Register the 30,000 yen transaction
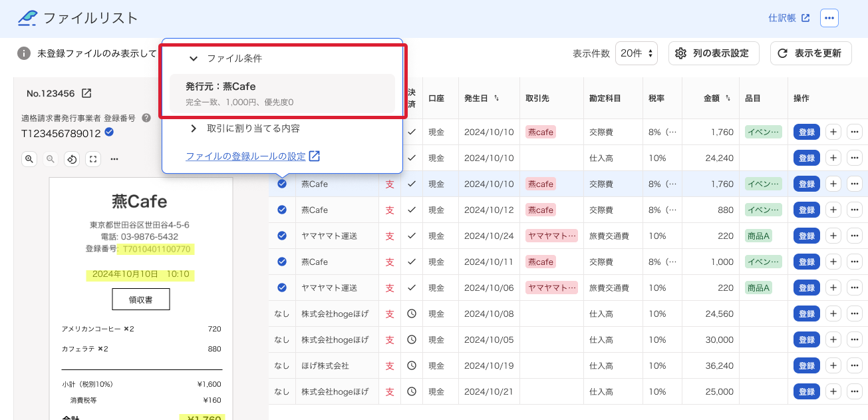Image resolution: width=868 pixels, height=420 pixels. point(806,339)
